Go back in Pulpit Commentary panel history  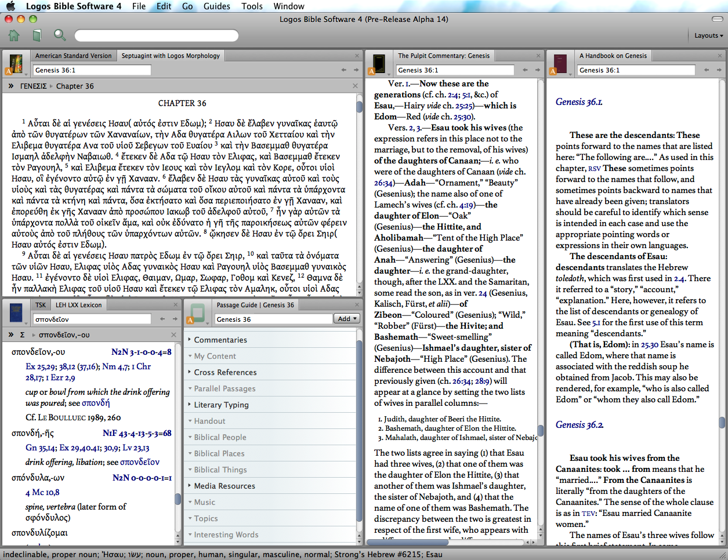[525, 70]
